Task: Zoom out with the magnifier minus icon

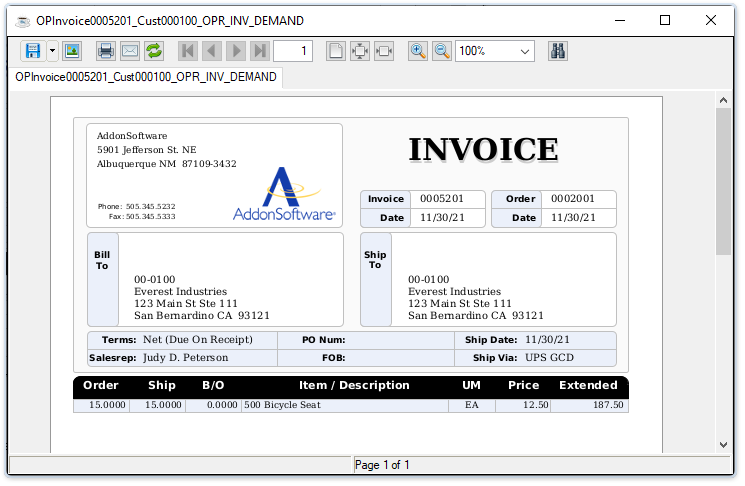Action: [x=442, y=51]
